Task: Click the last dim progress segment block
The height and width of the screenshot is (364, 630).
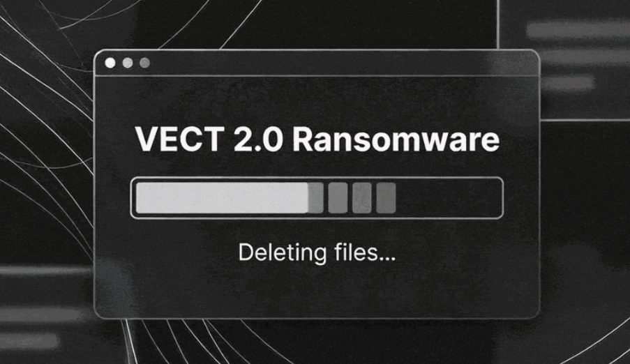Action: click(386, 197)
